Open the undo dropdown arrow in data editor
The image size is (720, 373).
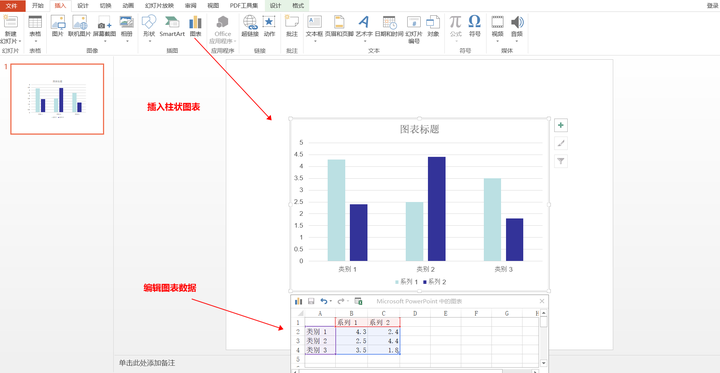[331, 301]
